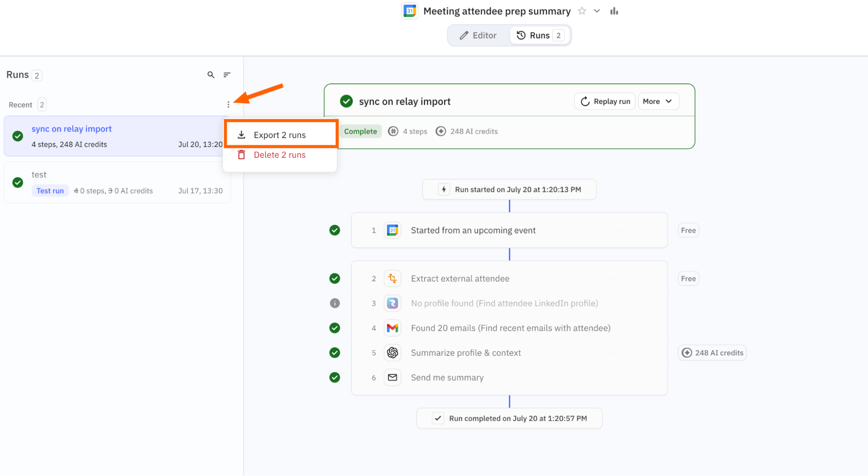Viewport: 868px width, 476px height.
Task: Open the runs filter icon
Action: coord(227,75)
